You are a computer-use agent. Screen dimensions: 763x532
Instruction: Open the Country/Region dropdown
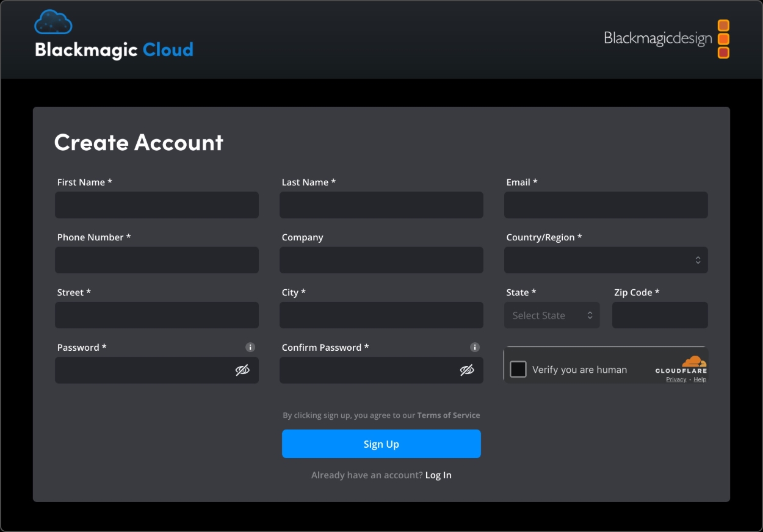tap(606, 260)
